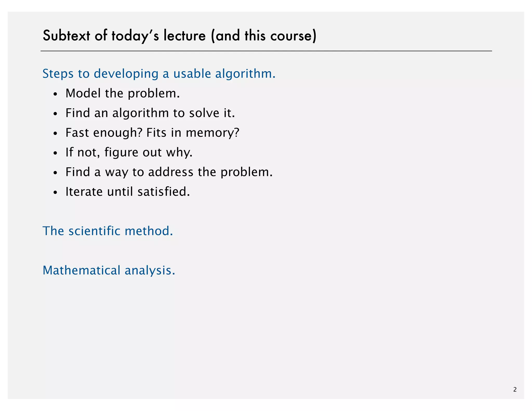Screen dimensions: 532x411
Task: Click the bullet dot before 'If not, figure'
Action: (55, 154)
